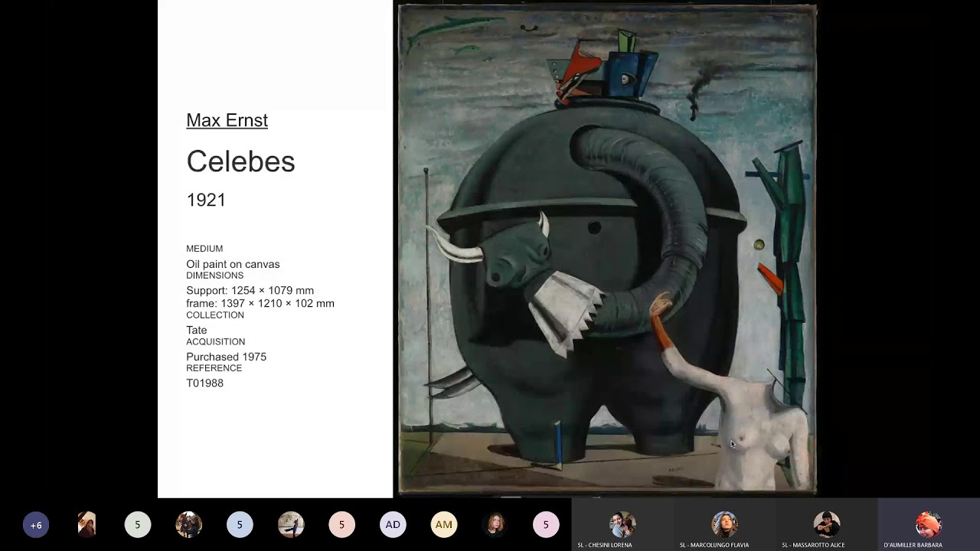This screenshot has height=551, width=980.
Task: Click the 'Celebes' title text
Action: coord(240,161)
